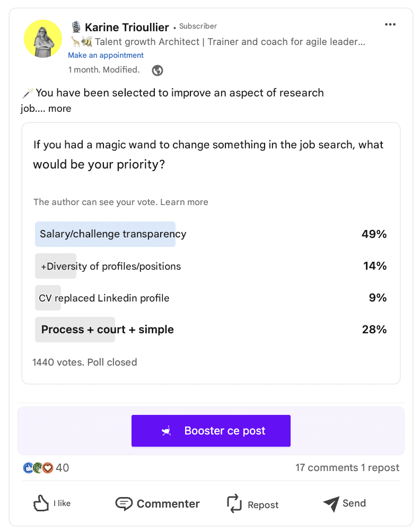Click the circular profile photo
Screen dimensions: 420x532
(x=43, y=38)
